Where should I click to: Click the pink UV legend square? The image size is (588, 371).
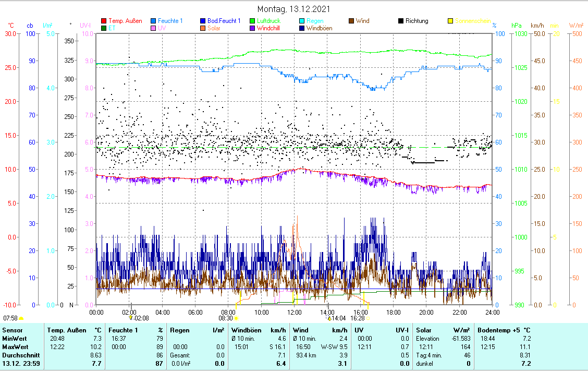[153, 28]
